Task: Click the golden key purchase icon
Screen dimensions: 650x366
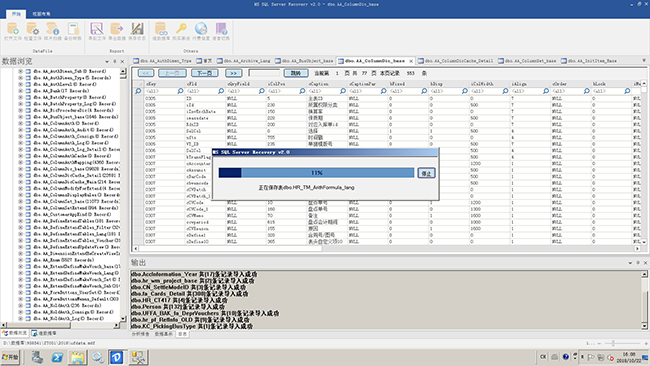Action: (181, 29)
